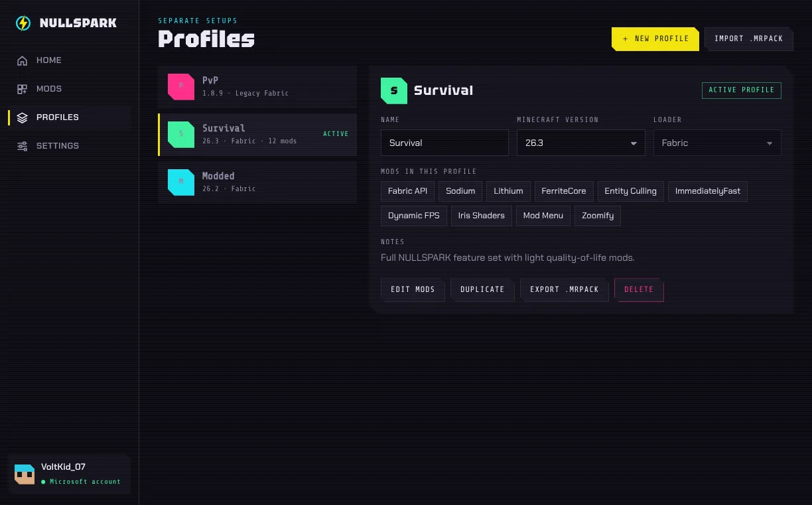Click the '26.2 · Fabric' text
The width and height of the screenshot is (812, 505).
(x=229, y=189)
